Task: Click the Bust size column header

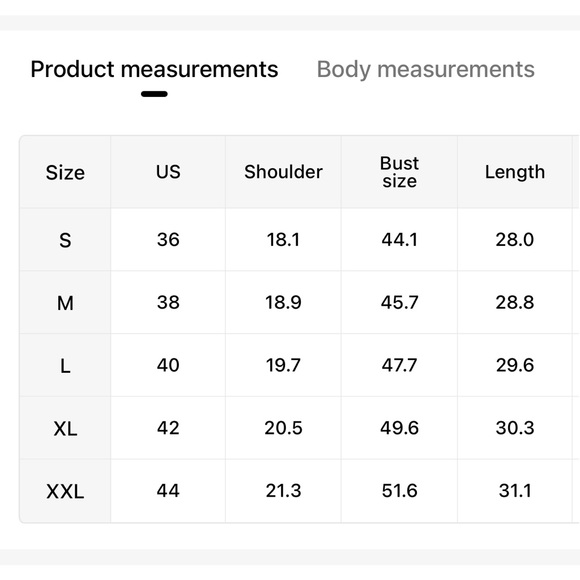Action: click(399, 172)
